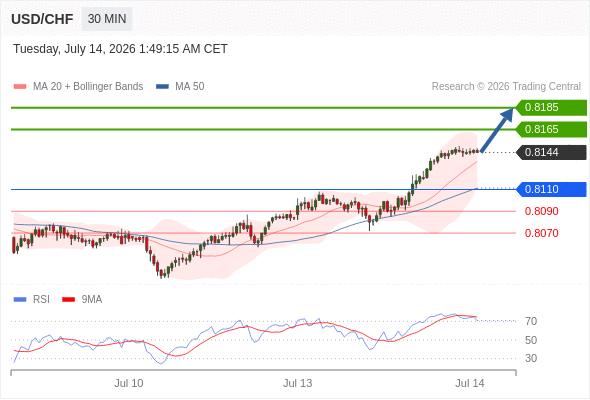Click the 30 MIN timeframe button
The width and height of the screenshot is (590, 400).
107,19
